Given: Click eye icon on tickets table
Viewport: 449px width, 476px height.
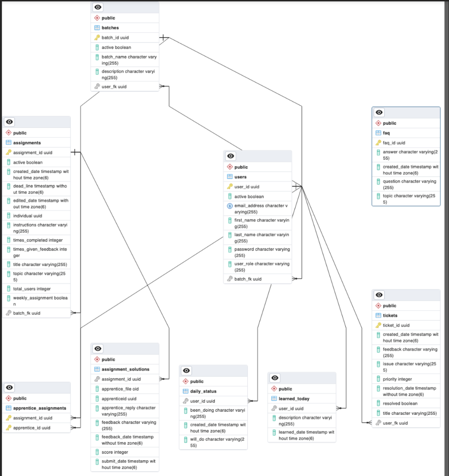Looking at the screenshot, I should 379,295.
